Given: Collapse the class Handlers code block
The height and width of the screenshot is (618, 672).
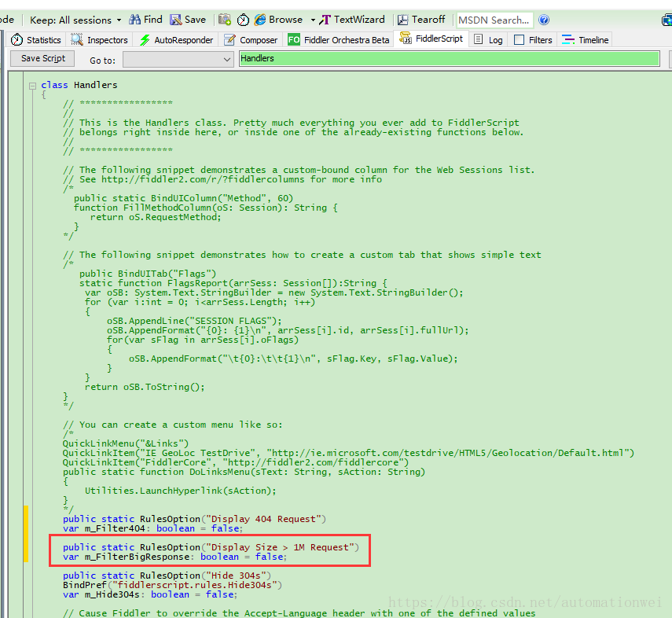Looking at the screenshot, I should 32,86.
